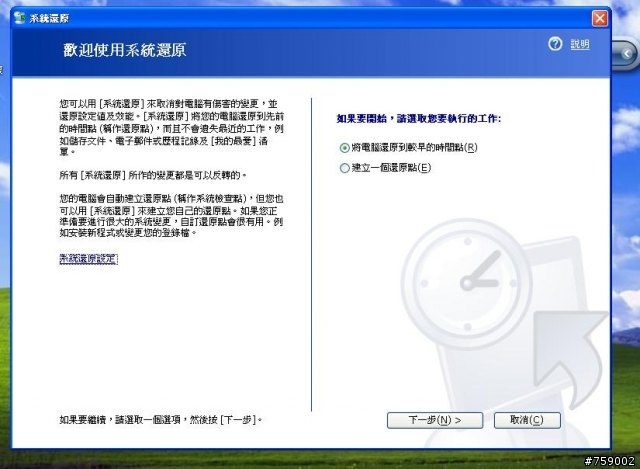
Task: Click the 如果要開始 instruction heading
Action: pos(419,119)
